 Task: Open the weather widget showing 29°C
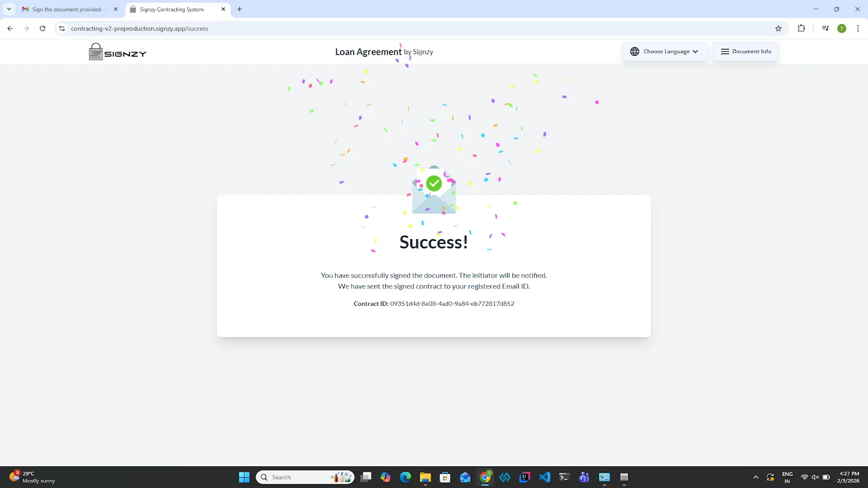click(33, 477)
